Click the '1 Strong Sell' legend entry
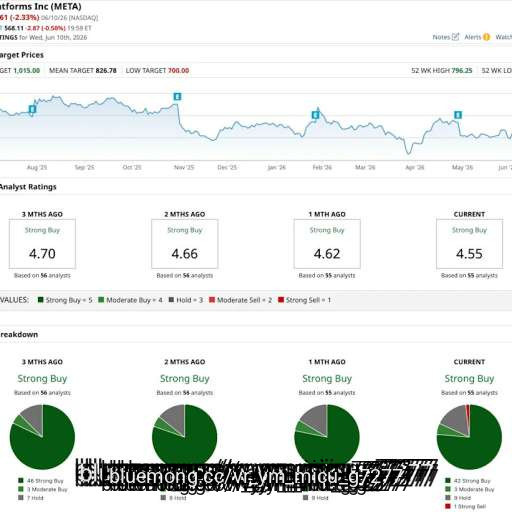Image resolution: width=512 pixels, height=512 pixels. 466,506
